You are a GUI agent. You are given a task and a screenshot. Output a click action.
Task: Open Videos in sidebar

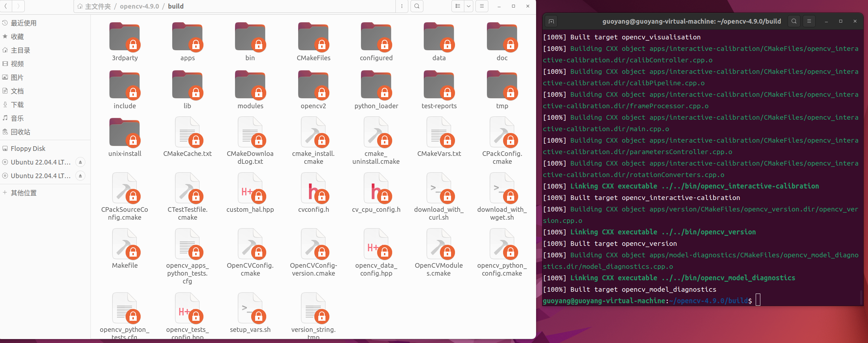(45, 64)
